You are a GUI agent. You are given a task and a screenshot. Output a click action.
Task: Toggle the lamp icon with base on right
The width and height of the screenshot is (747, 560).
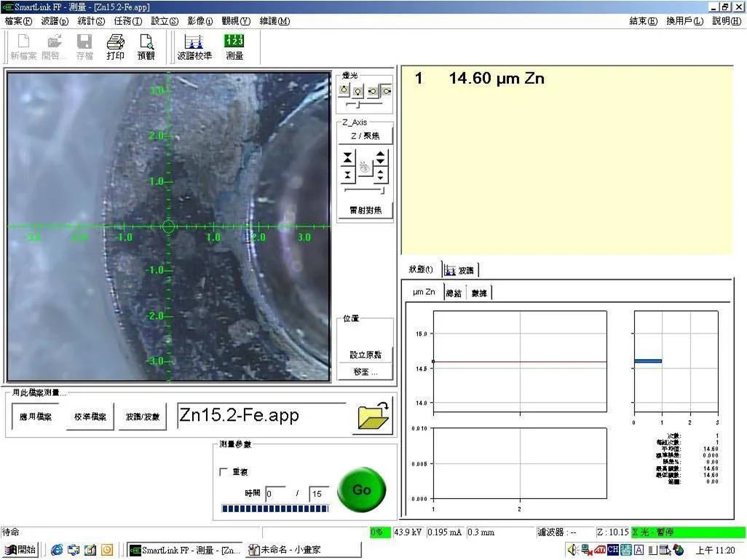point(386,90)
